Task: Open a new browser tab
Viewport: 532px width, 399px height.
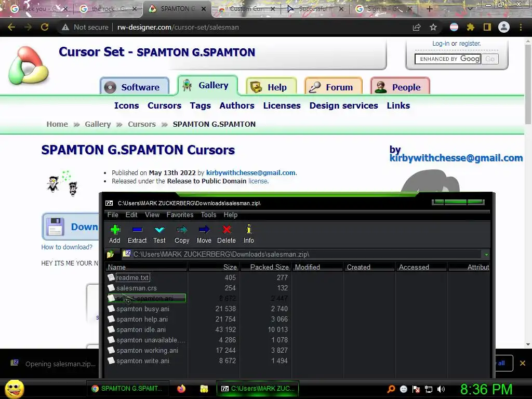Action: pyautogui.click(x=430, y=9)
